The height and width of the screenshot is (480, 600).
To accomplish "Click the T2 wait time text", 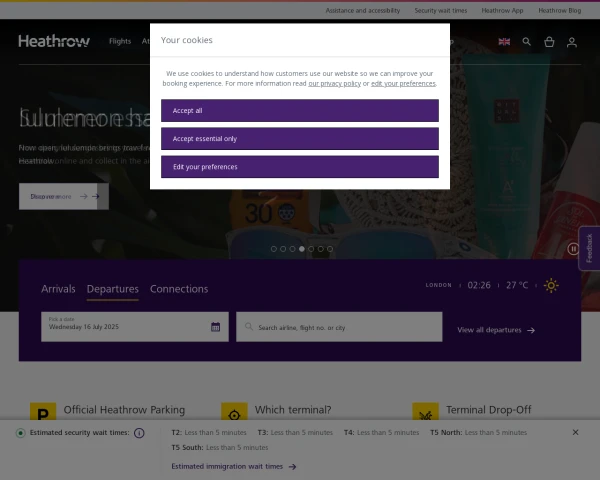I will click(209, 433).
